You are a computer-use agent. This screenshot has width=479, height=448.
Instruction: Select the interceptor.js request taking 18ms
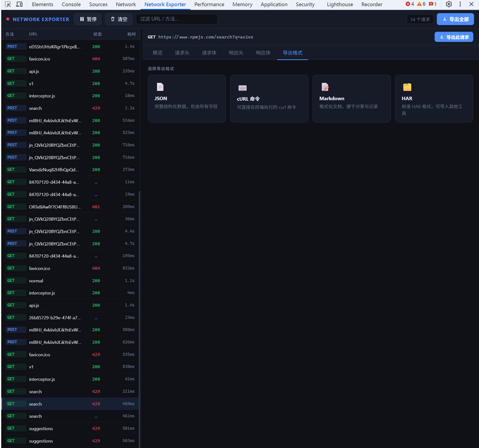click(70, 96)
